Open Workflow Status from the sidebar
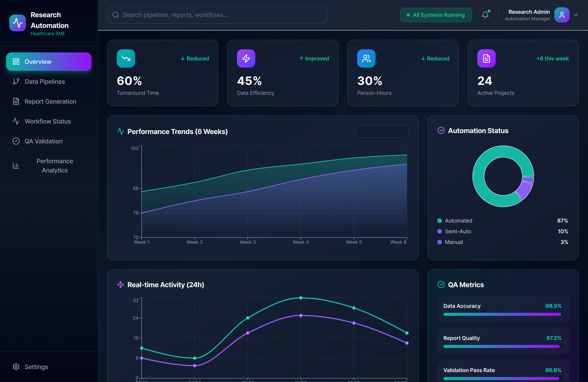 (x=47, y=121)
